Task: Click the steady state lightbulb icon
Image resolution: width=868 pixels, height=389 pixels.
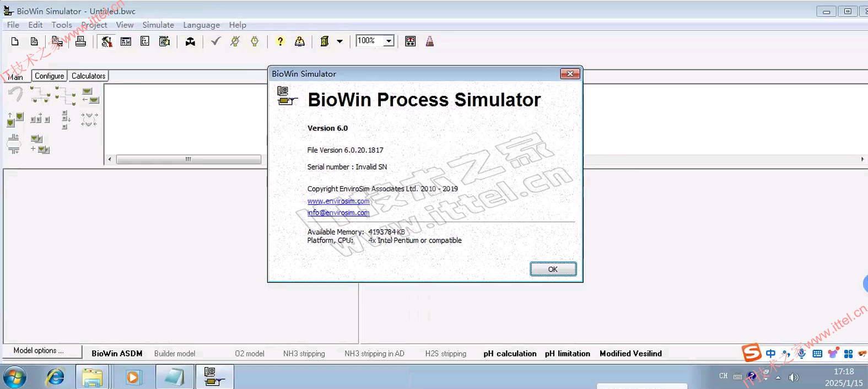Action: click(235, 41)
